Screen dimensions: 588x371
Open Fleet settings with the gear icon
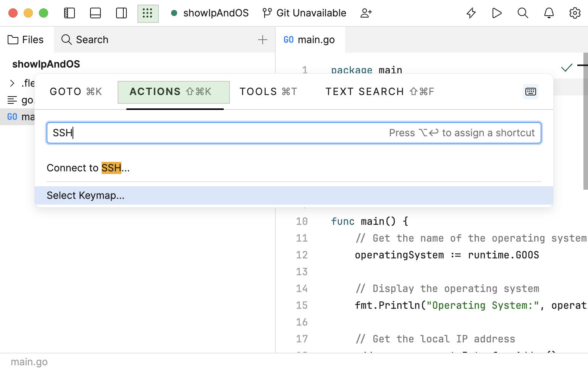[x=575, y=13]
